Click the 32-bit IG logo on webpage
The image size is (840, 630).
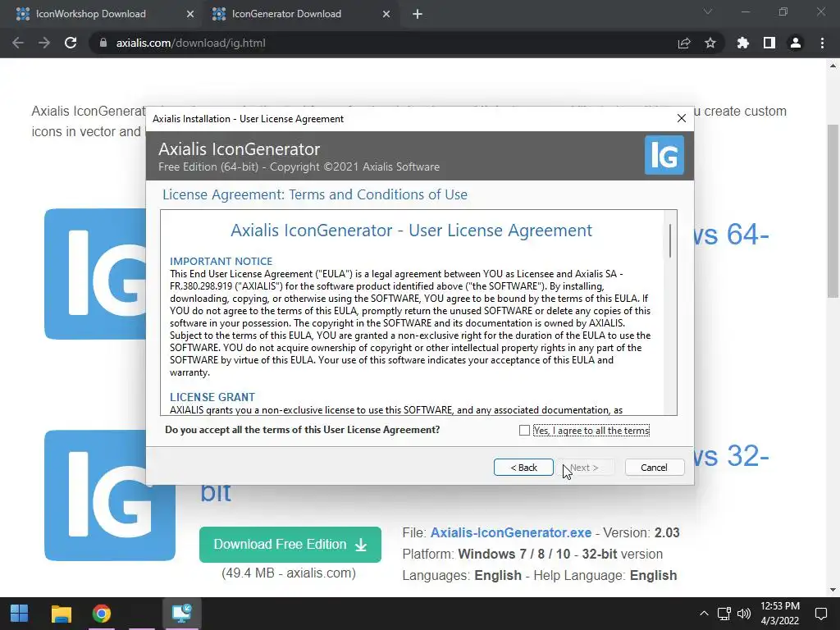(110, 495)
